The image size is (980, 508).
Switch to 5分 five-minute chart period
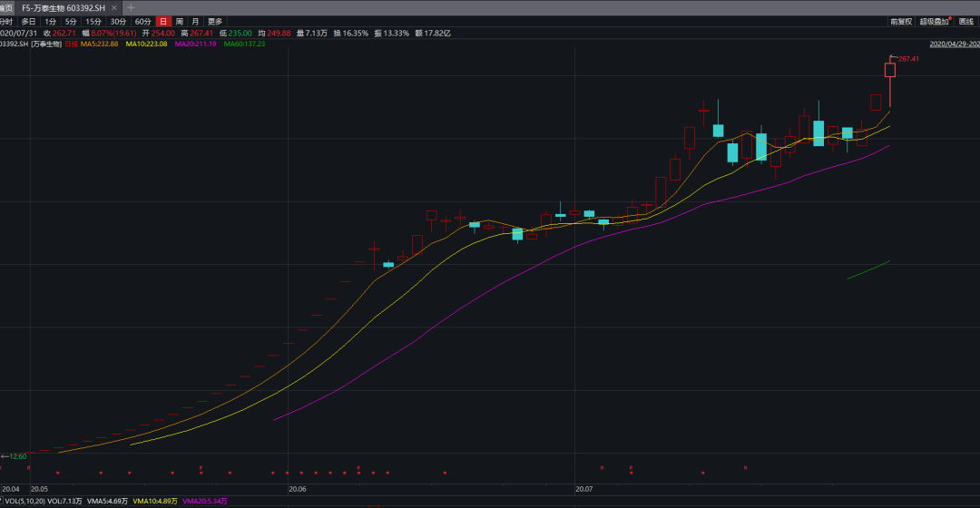tap(71, 21)
